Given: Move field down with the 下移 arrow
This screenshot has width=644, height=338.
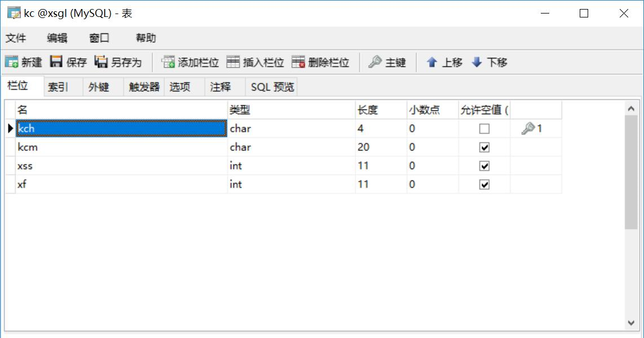Looking at the screenshot, I should coord(477,62).
